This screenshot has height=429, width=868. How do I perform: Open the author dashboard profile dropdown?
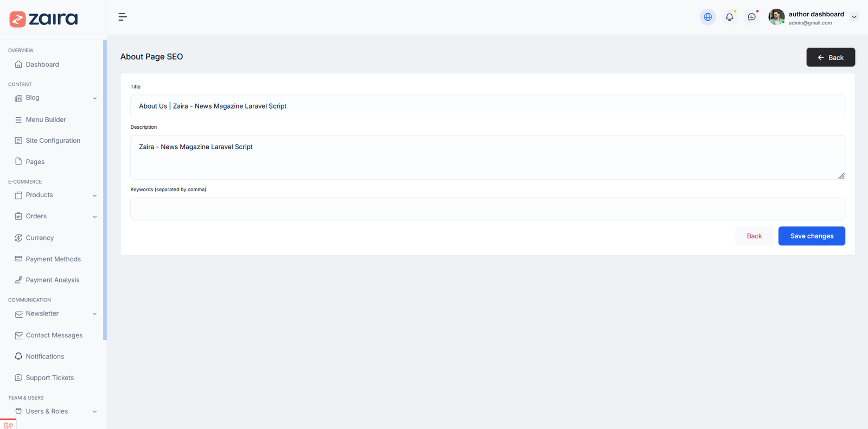(x=854, y=17)
